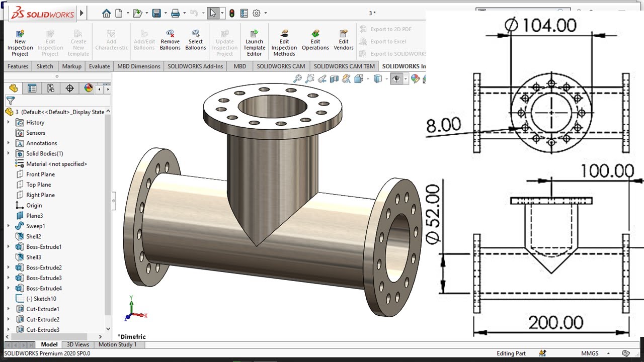Select the (-) Sketch10 item

[x=41, y=299]
